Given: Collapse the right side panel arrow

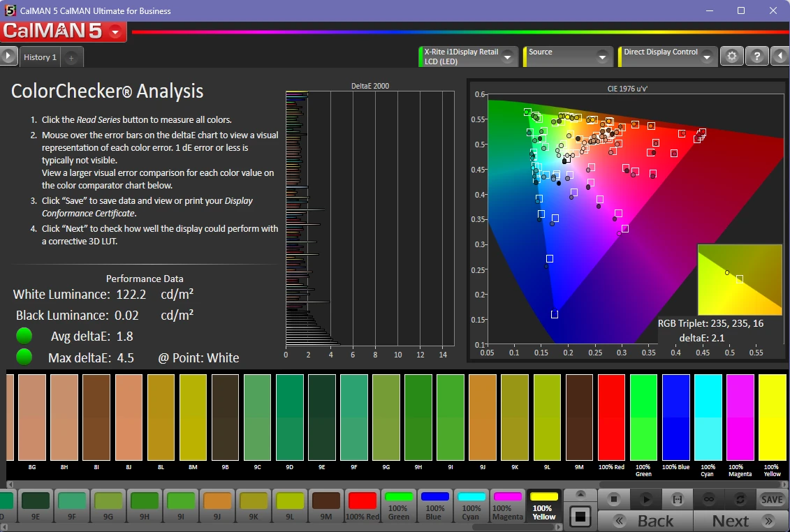Looking at the screenshot, I should tap(780, 57).
